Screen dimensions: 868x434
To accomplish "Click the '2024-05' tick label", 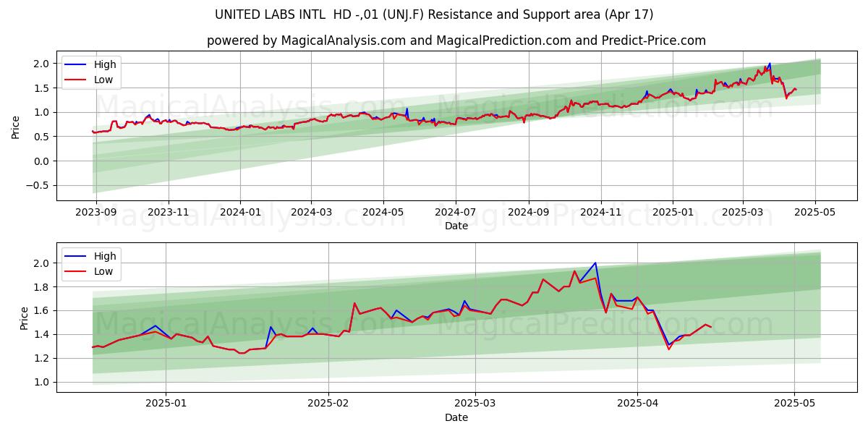I will click(383, 212).
